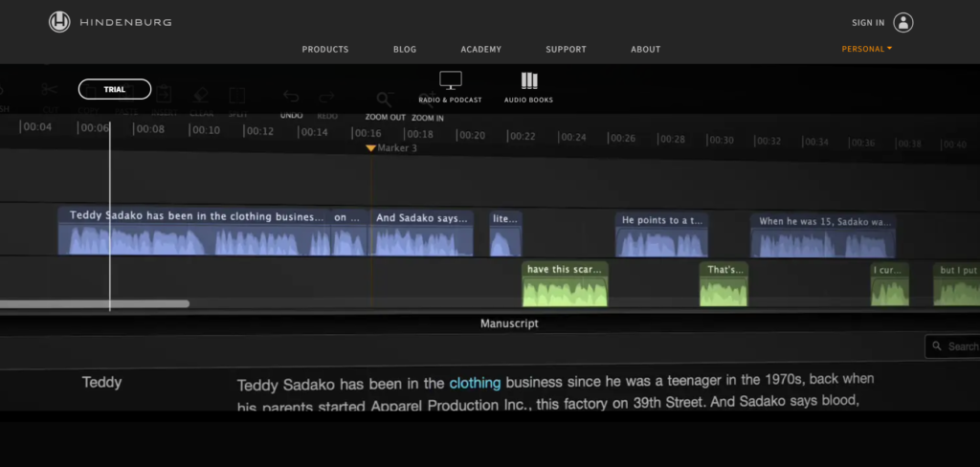Viewport: 980px width, 467px height.
Task: Open the user account avatar icon
Action: (x=903, y=23)
